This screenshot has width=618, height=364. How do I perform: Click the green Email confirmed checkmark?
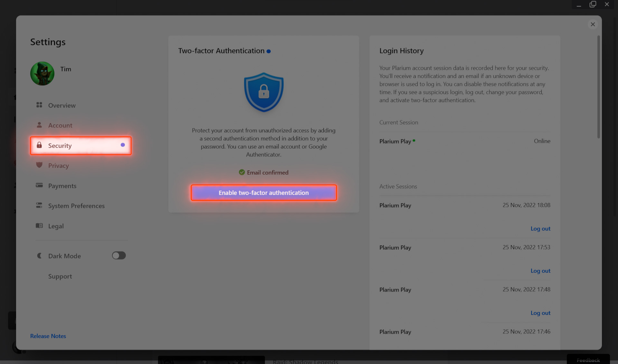pyautogui.click(x=242, y=172)
